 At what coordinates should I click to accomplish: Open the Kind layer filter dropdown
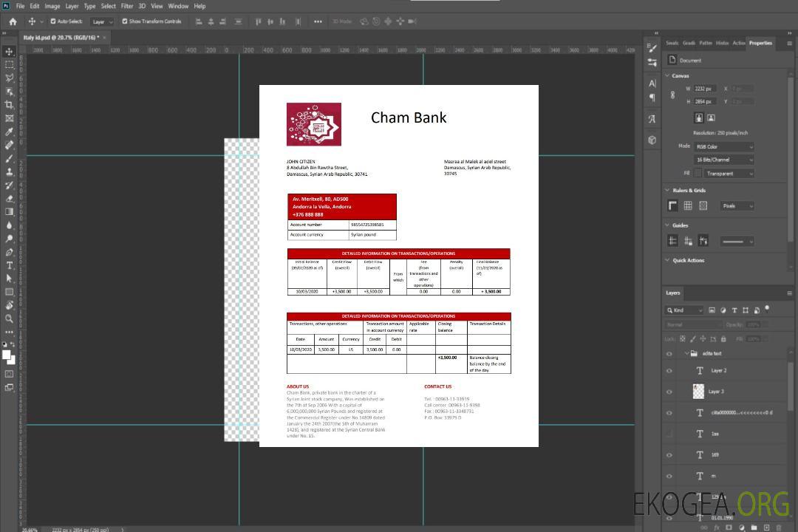click(684, 310)
